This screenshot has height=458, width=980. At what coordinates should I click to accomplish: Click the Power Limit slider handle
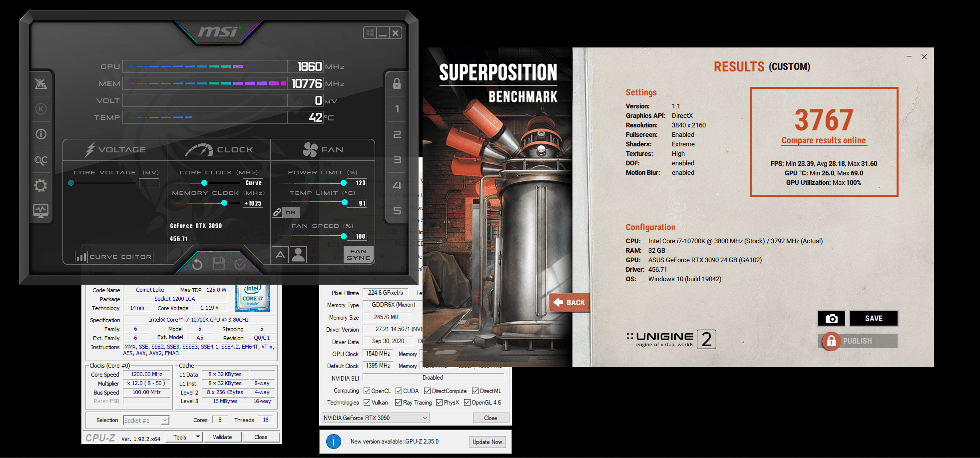[x=344, y=183]
